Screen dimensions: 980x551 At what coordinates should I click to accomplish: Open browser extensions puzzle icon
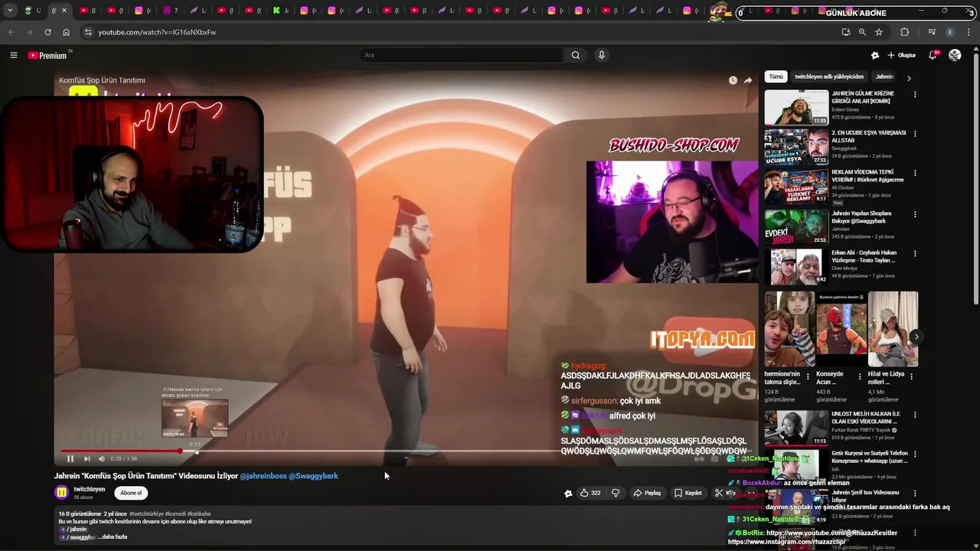(x=905, y=32)
